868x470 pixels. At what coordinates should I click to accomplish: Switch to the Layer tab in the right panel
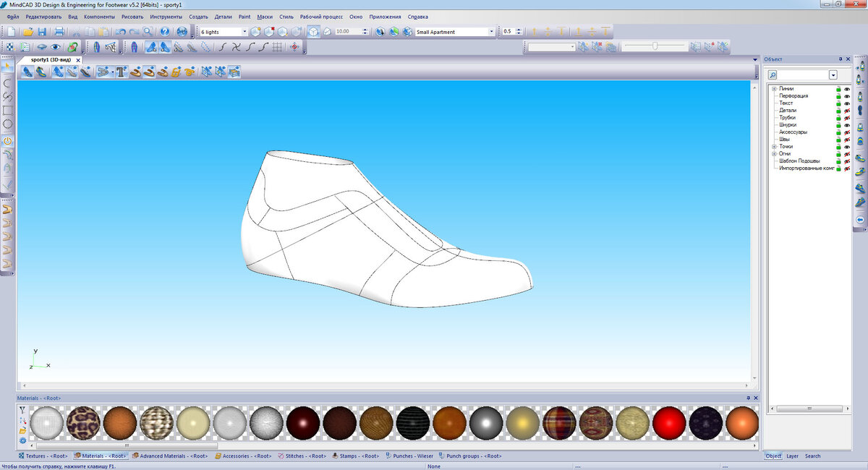tap(793, 456)
